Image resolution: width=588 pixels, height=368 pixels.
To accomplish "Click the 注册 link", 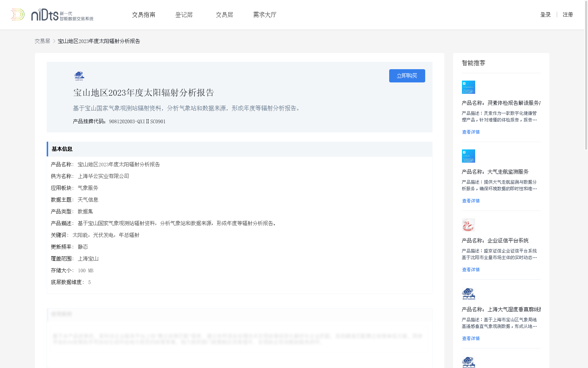I will pyautogui.click(x=568, y=15).
